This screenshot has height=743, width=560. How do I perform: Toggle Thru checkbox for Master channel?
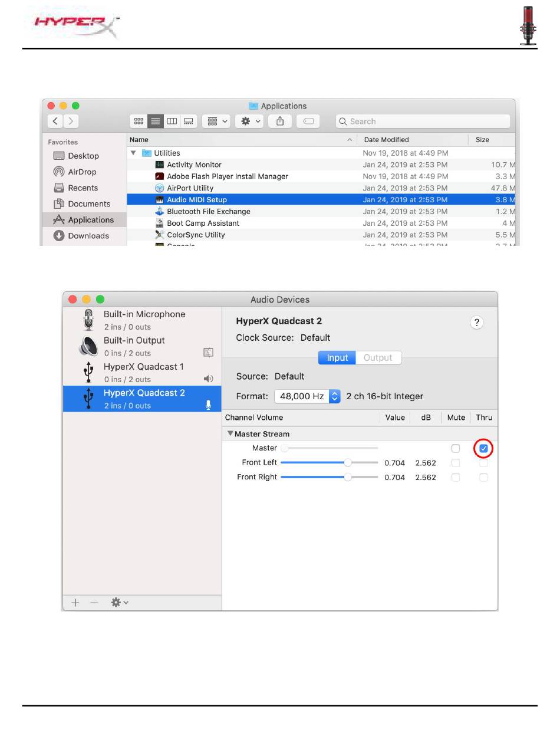[484, 449]
